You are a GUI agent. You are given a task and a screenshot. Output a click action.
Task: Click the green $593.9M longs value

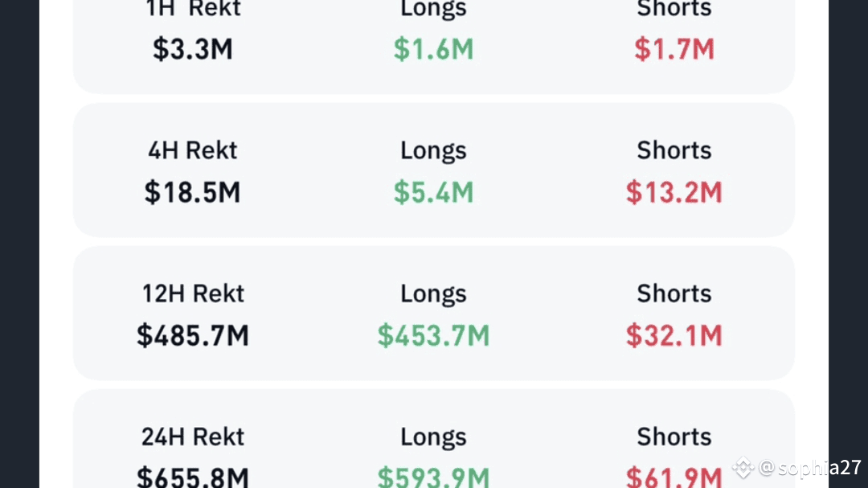click(x=433, y=477)
